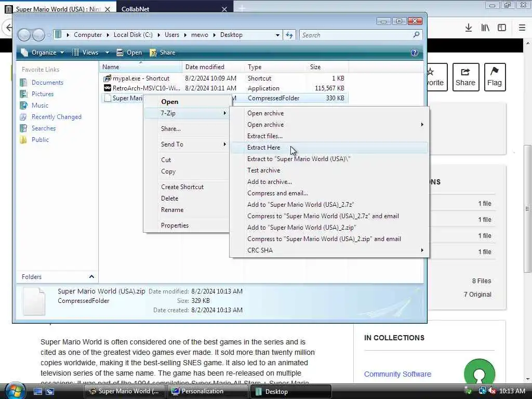The width and height of the screenshot is (532, 399).
Task: Open Pictures in Favorite Links
Action: coord(43,94)
